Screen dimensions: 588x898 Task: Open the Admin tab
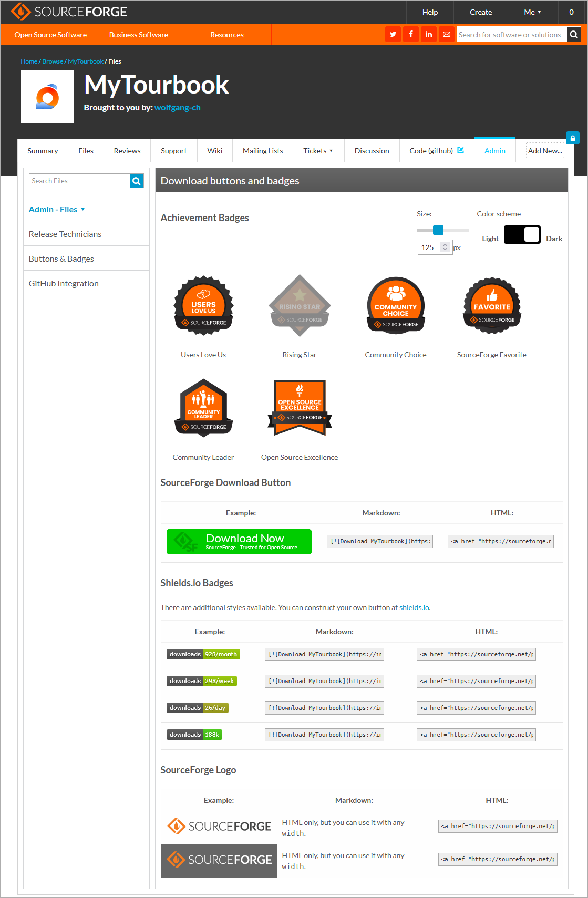(495, 151)
